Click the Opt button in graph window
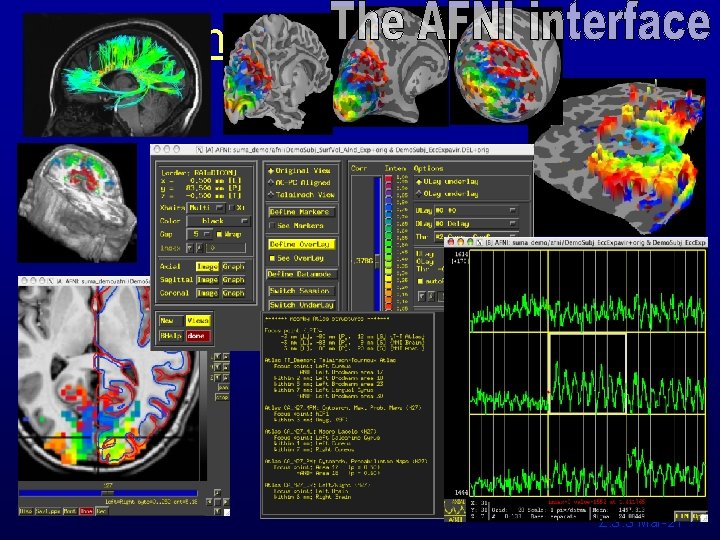Image resolution: width=720 pixels, height=540 pixels. click(x=699, y=516)
